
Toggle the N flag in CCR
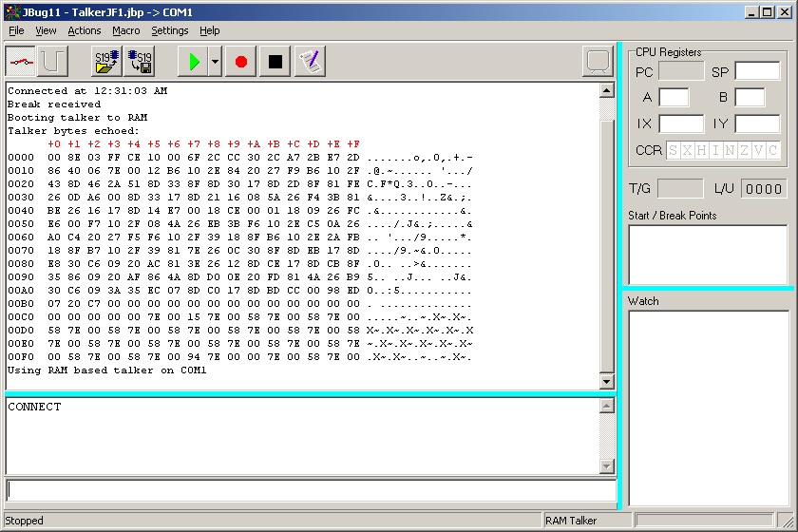[730, 150]
